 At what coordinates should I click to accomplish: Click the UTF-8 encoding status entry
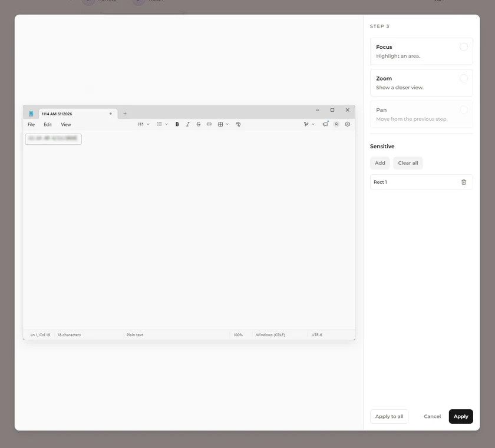[x=316, y=335]
